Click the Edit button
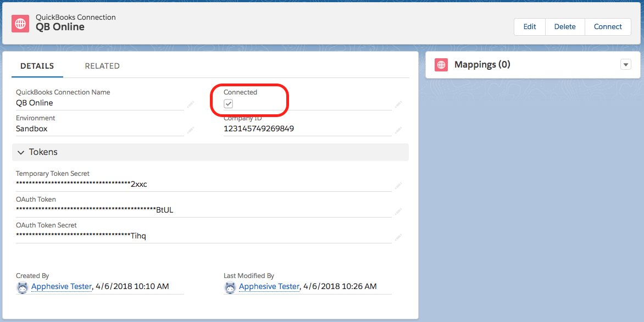This screenshot has width=644, height=322. [530, 27]
